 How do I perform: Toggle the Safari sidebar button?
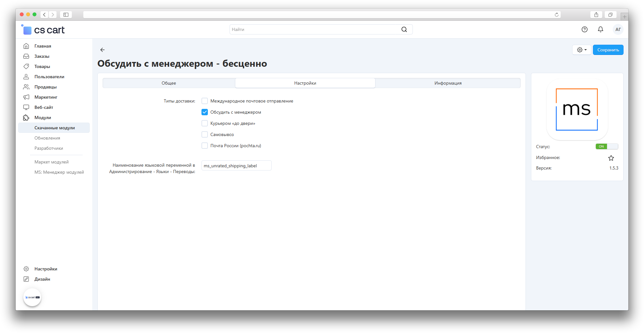[x=66, y=15]
